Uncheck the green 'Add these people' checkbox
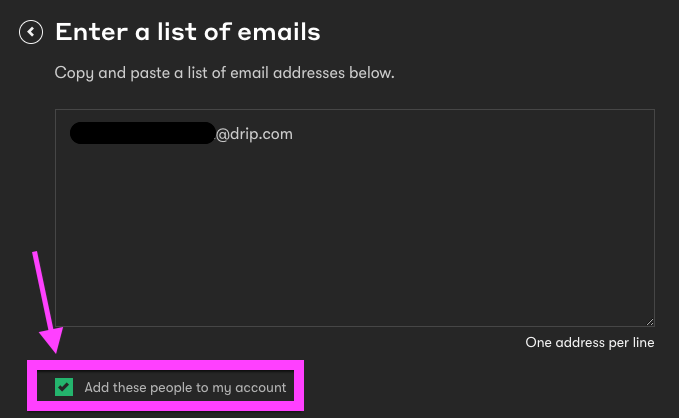Screen dimensions: 679x418 point(65,387)
